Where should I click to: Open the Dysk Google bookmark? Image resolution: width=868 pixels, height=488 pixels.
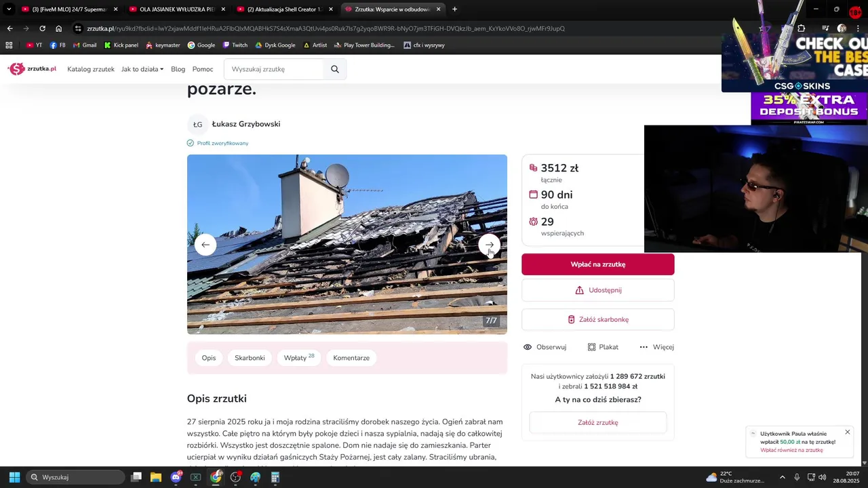coord(275,45)
